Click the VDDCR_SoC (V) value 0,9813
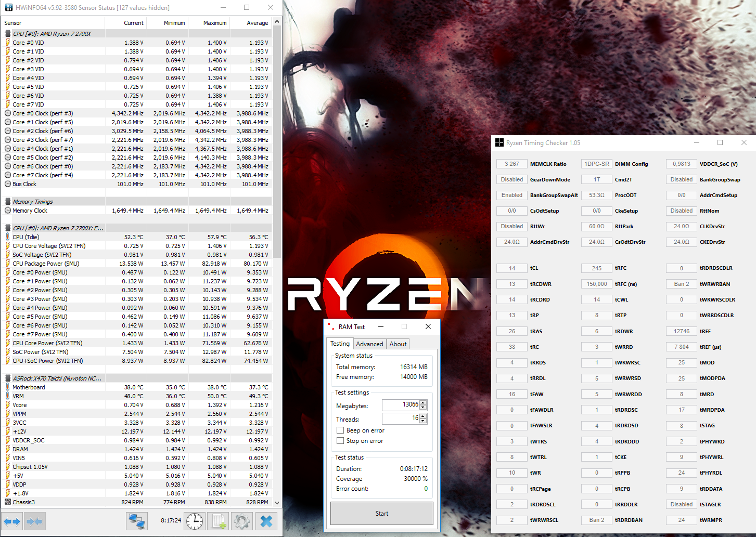 pos(682,164)
